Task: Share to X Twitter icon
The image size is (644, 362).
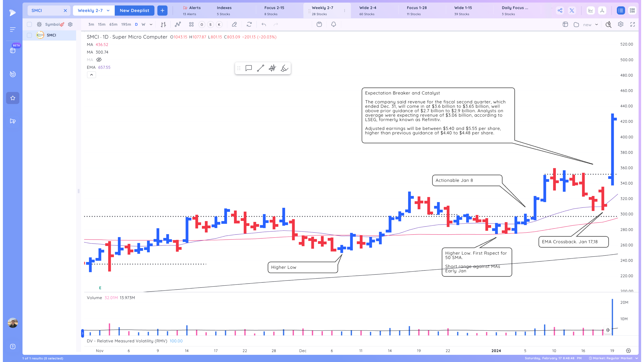Action: [572, 11]
